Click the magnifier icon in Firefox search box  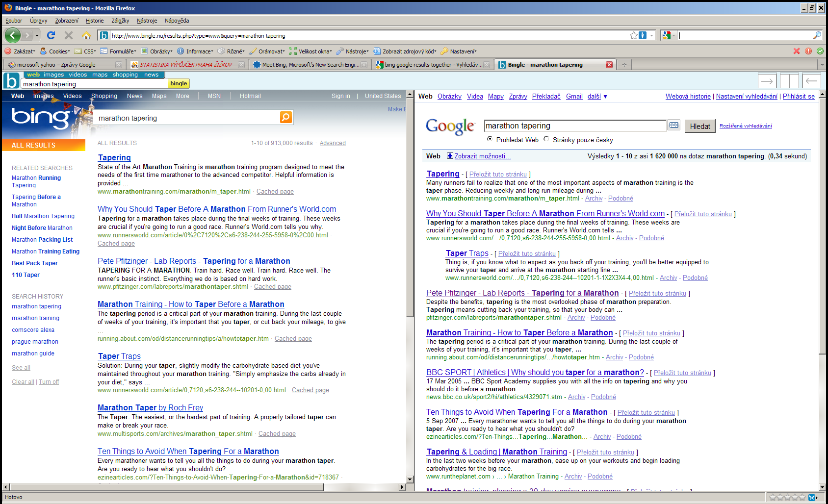[x=817, y=35]
